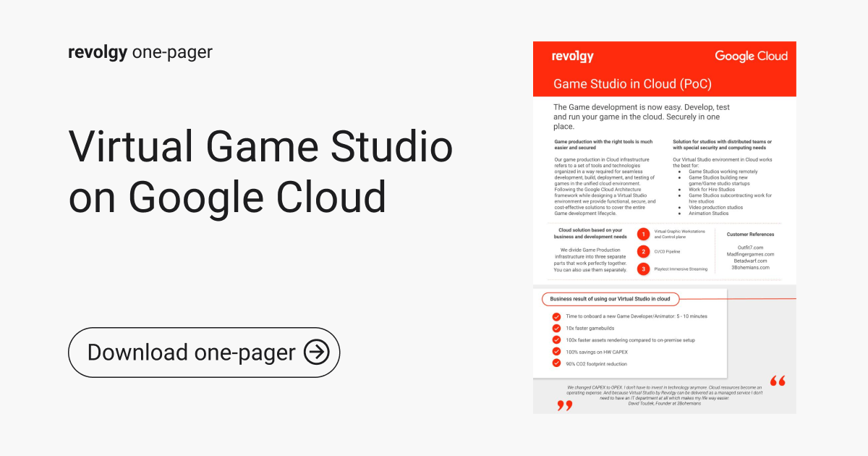Image resolution: width=868 pixels, height=456 pixels.
Task: Click the red circle numbered 1 for Workstations
Action: point(643,234)
